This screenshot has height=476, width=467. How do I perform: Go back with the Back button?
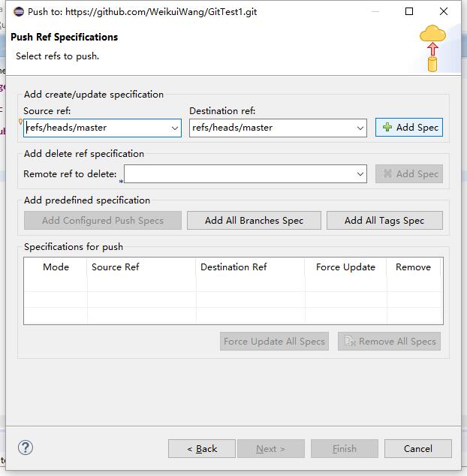pos(202,449)
